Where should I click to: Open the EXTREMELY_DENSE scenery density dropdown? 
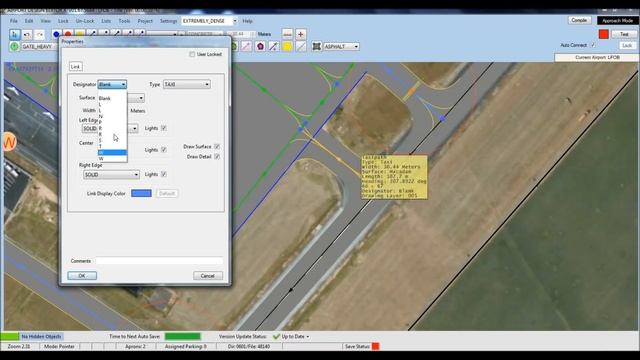tap(209, 21)
